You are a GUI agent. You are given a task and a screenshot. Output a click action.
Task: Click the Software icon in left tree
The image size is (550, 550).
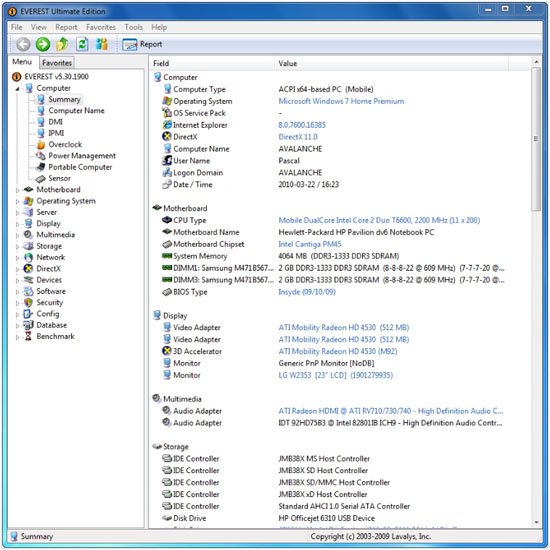28,291
